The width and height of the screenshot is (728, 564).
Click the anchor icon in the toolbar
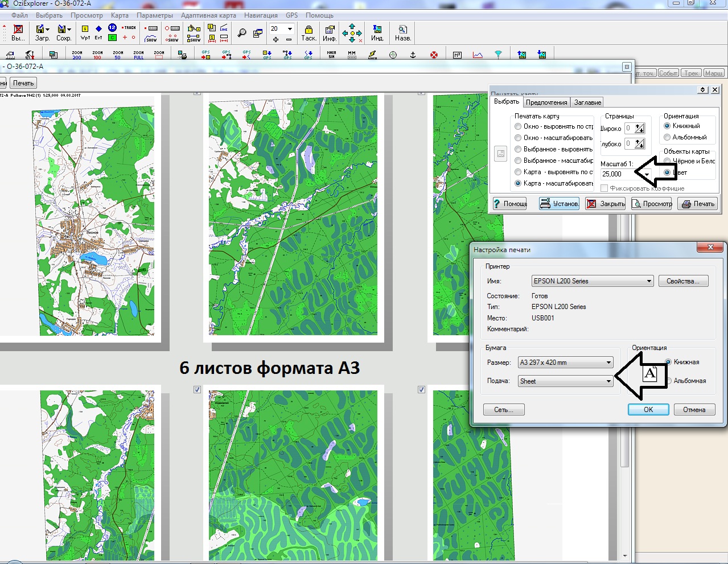pos(413,55)
